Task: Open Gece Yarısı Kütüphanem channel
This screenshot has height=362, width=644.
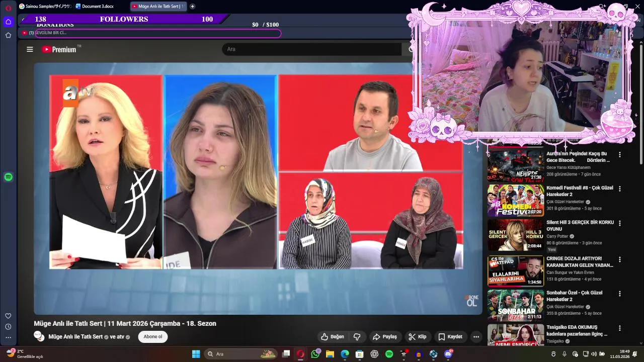Action: click(569, 167)
